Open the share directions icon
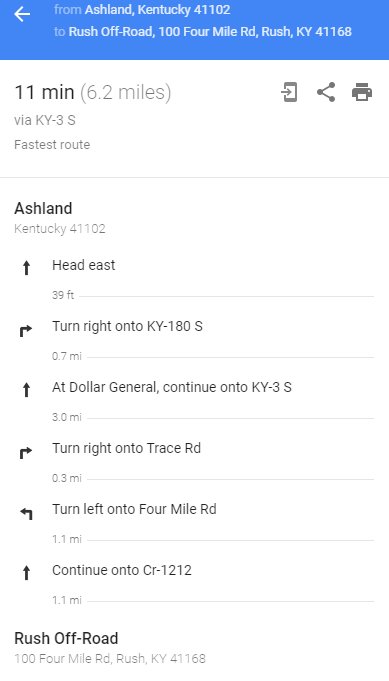This screenshot has width=389, height=681. 326,92
